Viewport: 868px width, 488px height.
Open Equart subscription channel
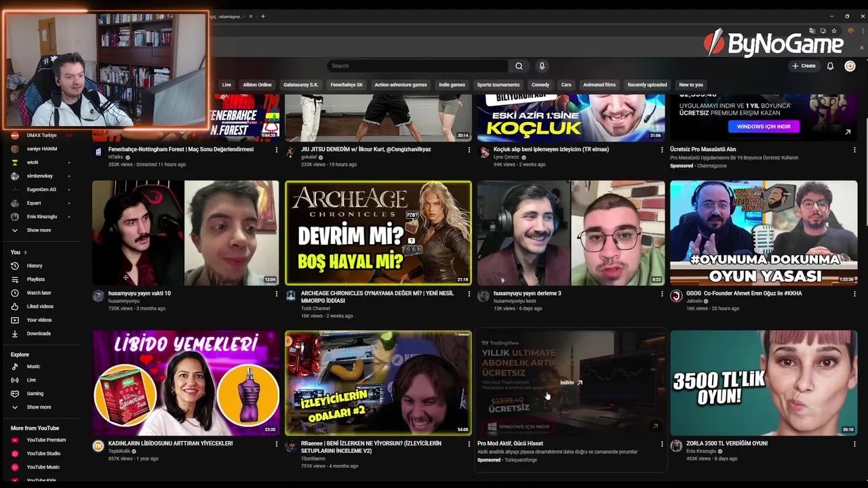point(34,203)
